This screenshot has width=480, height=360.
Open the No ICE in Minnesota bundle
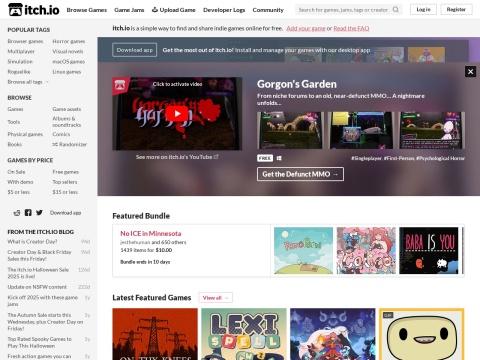[x=151, y=233]
